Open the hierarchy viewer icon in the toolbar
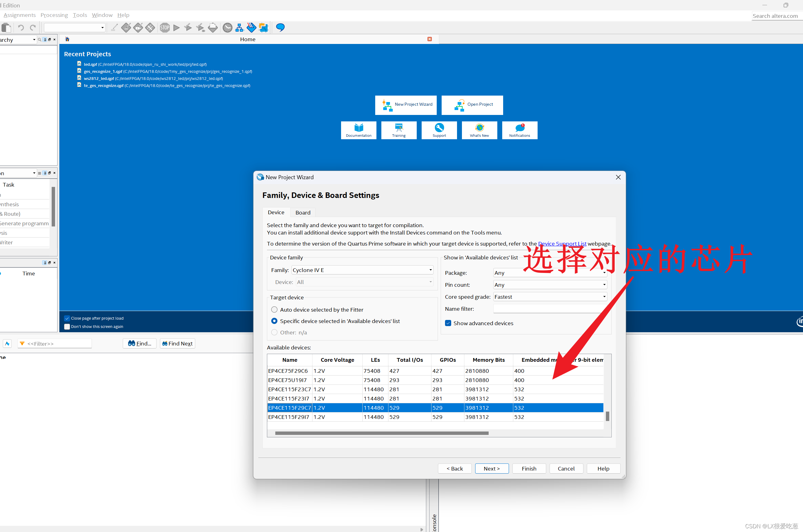 point(239,27)
